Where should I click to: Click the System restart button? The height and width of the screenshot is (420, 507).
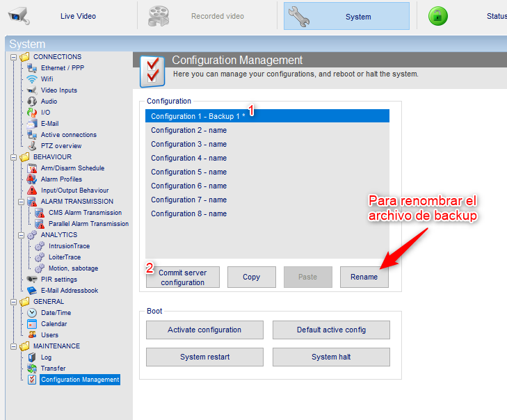tap(204, 357)
